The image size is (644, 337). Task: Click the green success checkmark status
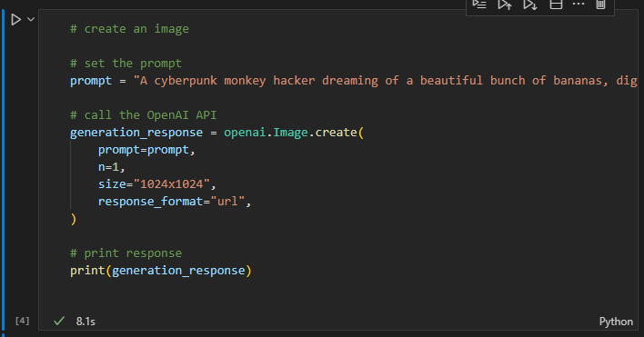[x=59, y=321]
